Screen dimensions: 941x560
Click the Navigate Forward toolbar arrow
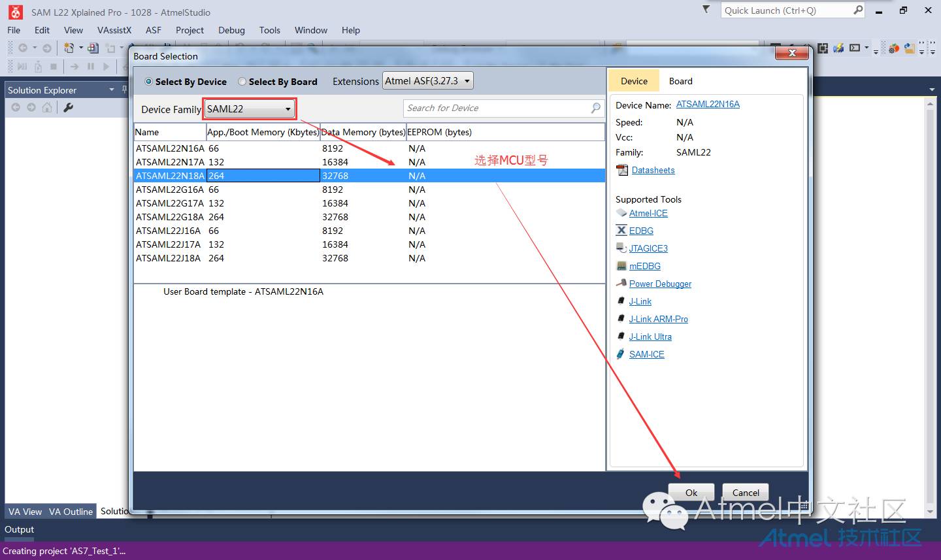[x=46, y=48]
